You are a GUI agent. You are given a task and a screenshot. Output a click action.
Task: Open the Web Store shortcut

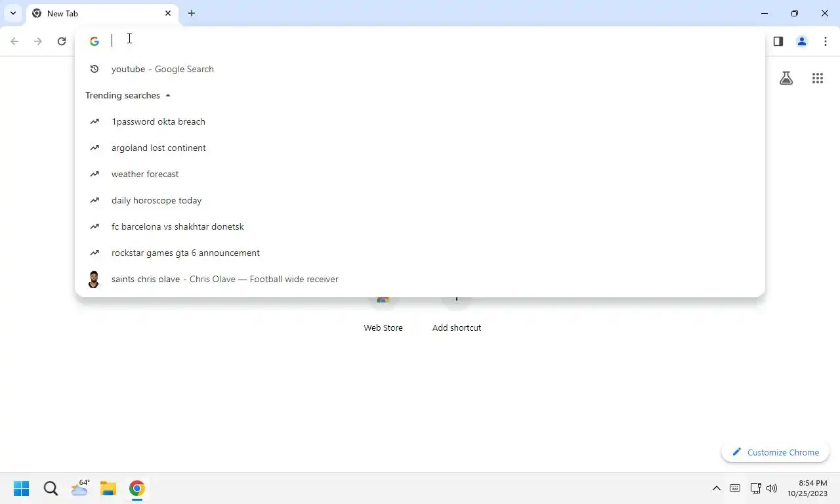click(x=383, y=315)
